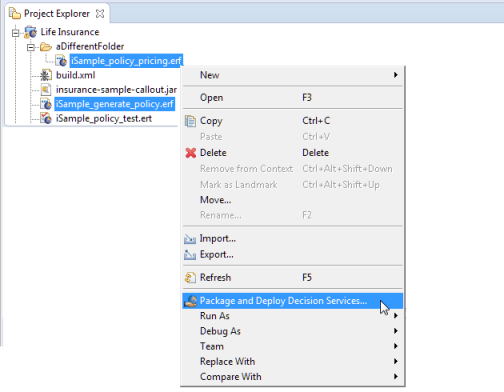The image size is (504, 392).
Task: Collapse the Life Insurance project node
Action: (15, 33)
